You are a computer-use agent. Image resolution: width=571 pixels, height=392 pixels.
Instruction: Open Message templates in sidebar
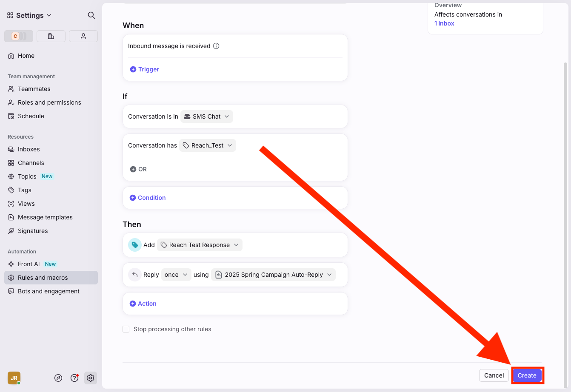[45, 217]
